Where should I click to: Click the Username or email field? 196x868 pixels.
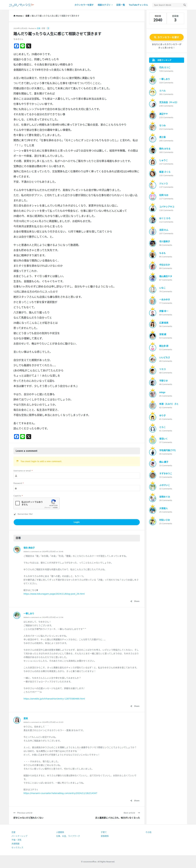[76, 475]
